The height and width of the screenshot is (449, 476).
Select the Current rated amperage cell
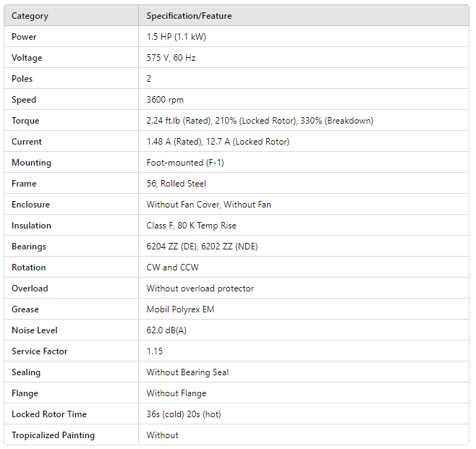tap(218, 142)
